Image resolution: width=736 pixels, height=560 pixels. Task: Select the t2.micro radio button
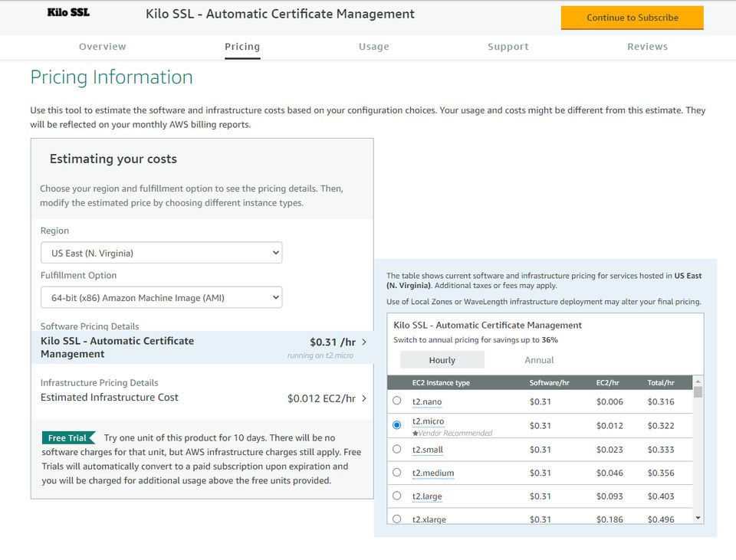tap(397, 424)
